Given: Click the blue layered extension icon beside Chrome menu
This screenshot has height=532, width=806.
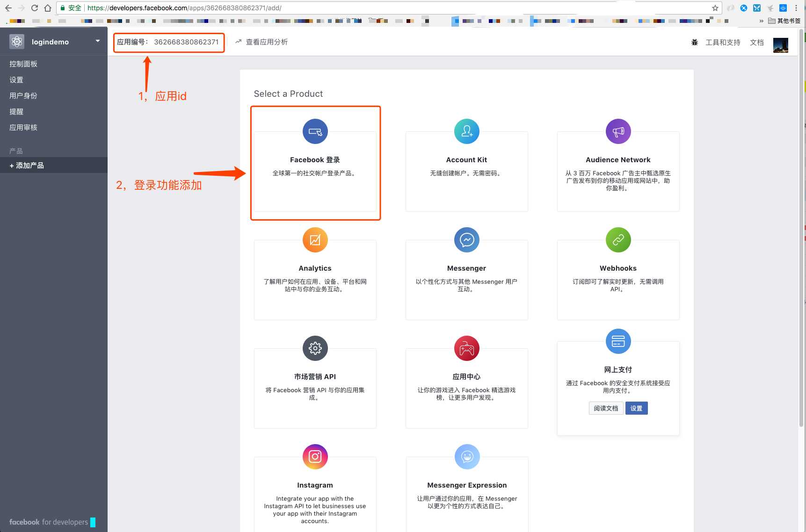Looking at the screenshot, I should pyautogui.click(x=783, y=8).
